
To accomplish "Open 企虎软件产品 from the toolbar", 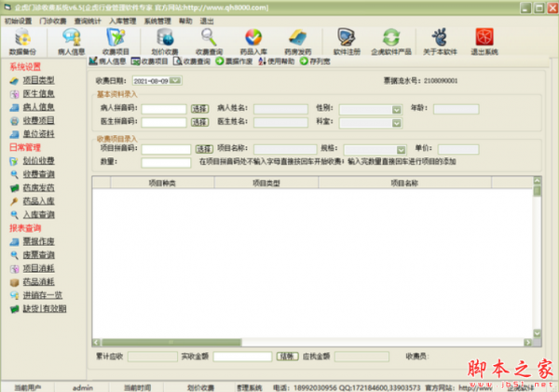I will point(391,42).
